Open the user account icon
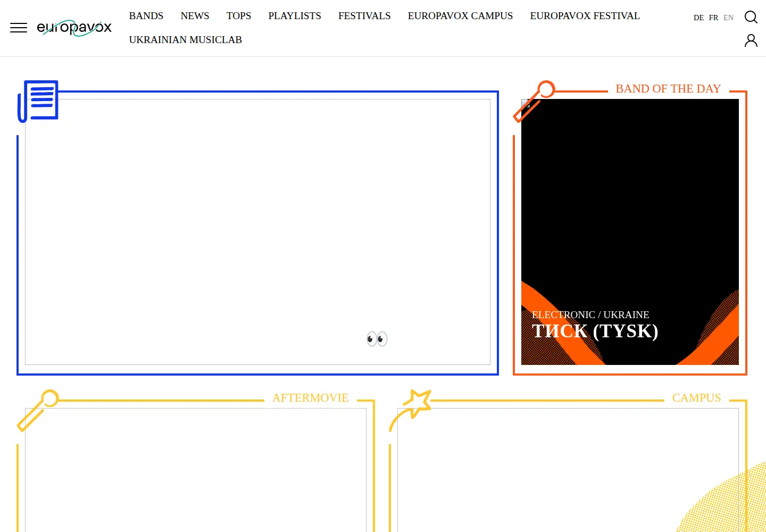 pos(751,40)
